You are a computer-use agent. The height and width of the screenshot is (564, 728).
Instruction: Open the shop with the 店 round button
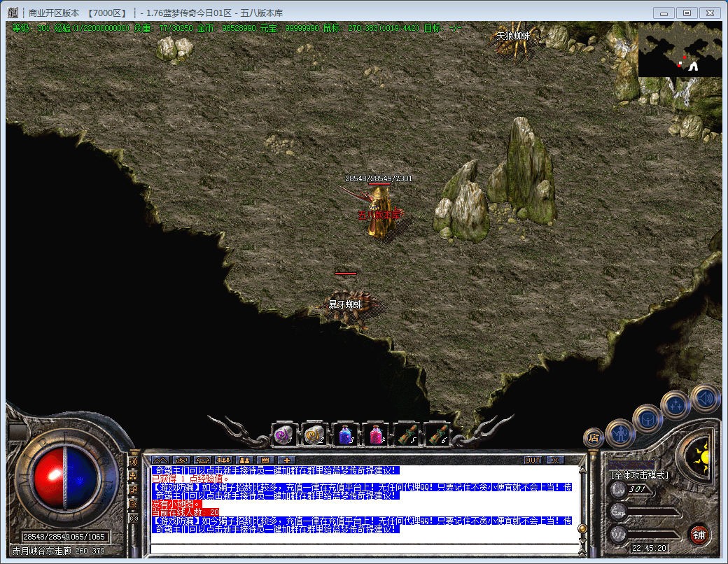coord(594,437)
